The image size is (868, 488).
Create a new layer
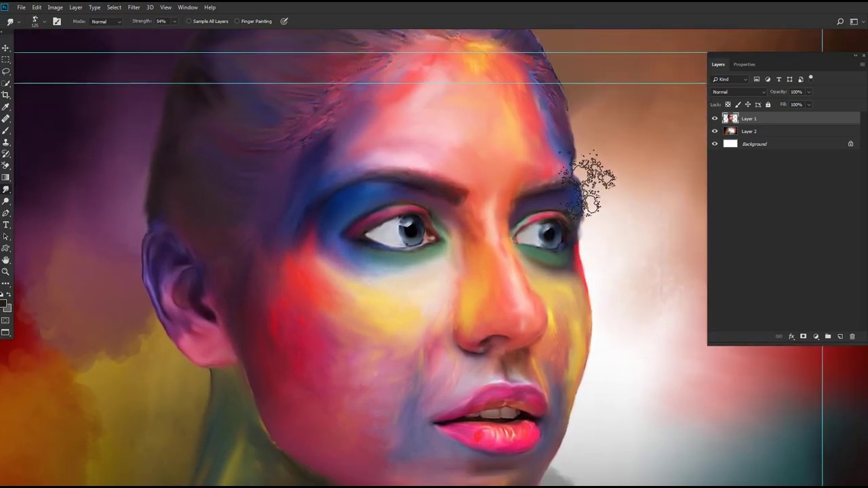point(840,336)
